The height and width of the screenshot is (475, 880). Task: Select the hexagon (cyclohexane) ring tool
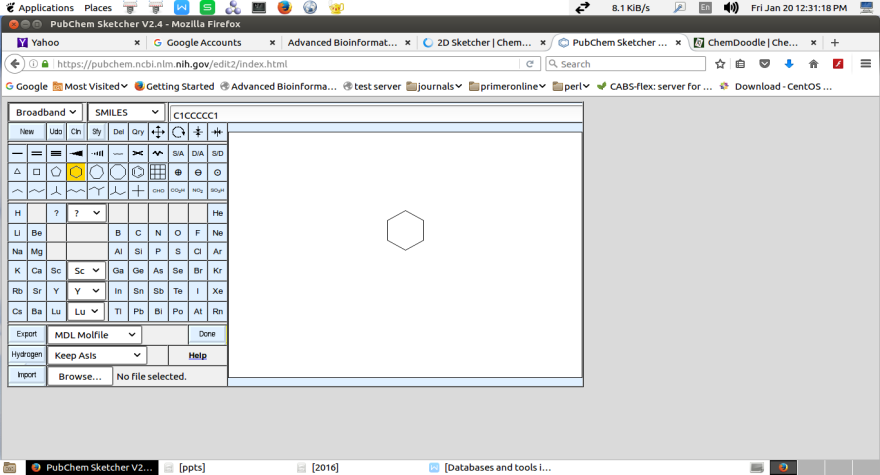pos(77,172)
